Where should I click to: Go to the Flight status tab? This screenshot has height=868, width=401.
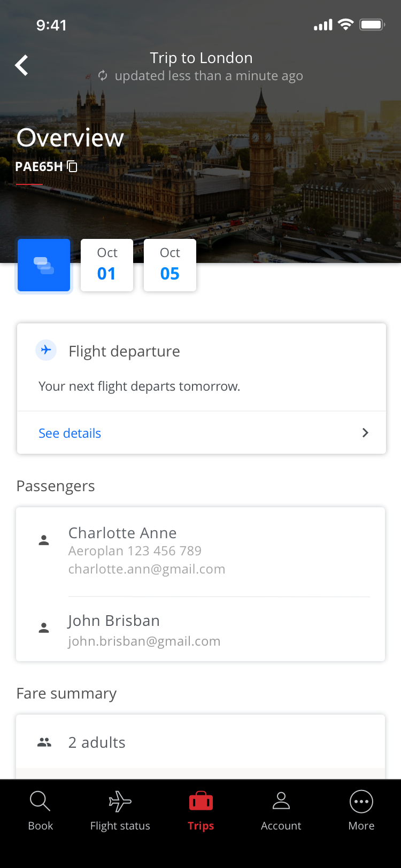120,810
